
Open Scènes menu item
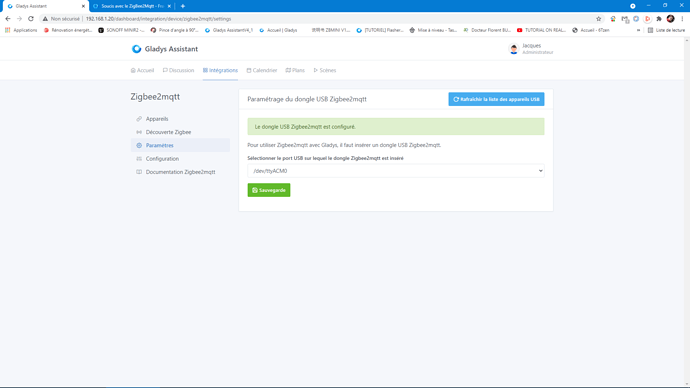(325, 70)
